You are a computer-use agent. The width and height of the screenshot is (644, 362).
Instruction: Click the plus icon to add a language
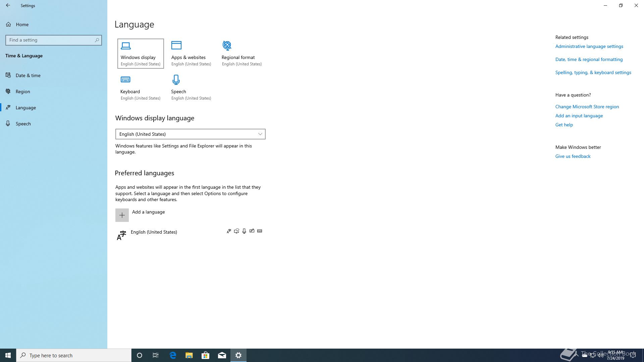[x=122, y=215]
